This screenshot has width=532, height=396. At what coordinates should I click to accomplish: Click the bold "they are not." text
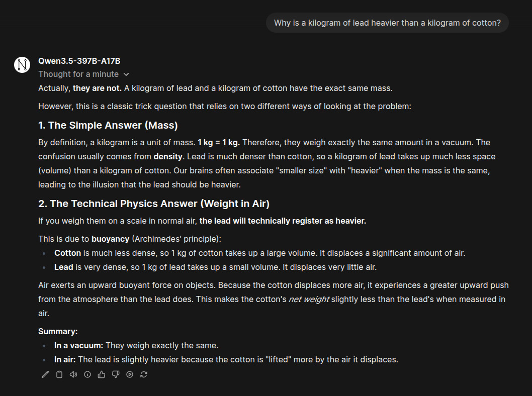pyautogui.click(x=97, y=88)
